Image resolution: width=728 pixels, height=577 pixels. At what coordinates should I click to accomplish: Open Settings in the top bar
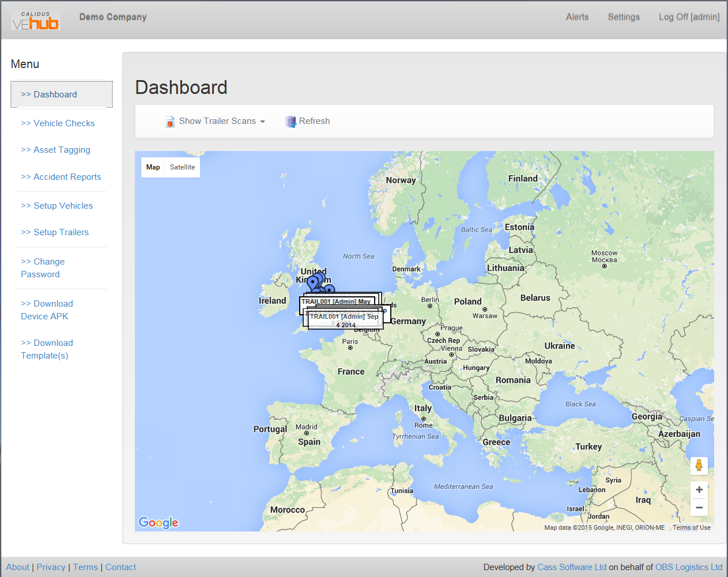click(x=624, y=17)
